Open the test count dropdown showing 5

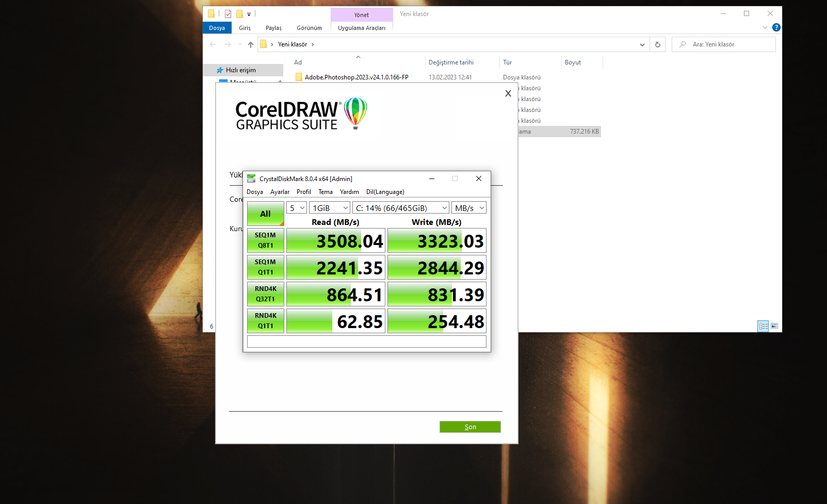point(297,208)
